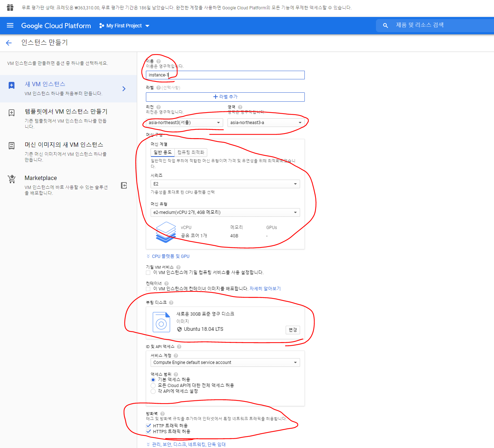This screenshot has height=448, width=494.
Task: Open help icon next to 컨테이너
Action: 166,284
